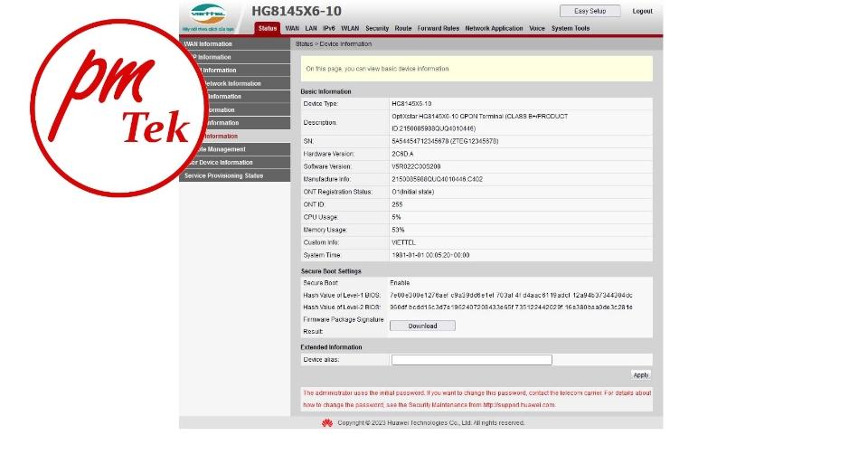The image size is (868, 473).
Task: Click the Status > Device Information breadcrumb
Action: [x=334, y=43]
